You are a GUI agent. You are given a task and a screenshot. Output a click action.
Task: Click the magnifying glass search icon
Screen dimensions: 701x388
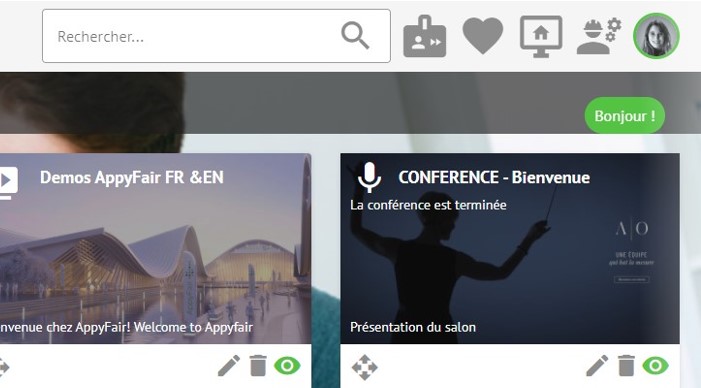tap(355, 36)
